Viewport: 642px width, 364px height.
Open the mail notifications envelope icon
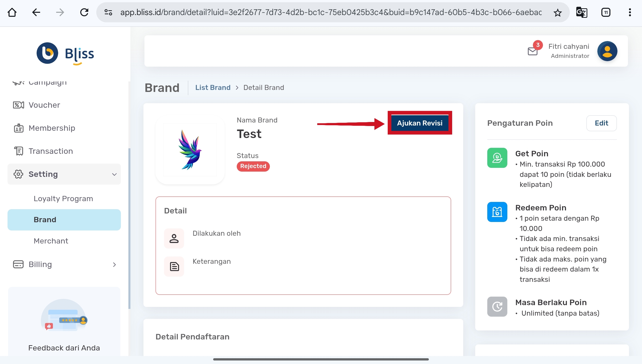pyautogui.click(x=532, y=51)
